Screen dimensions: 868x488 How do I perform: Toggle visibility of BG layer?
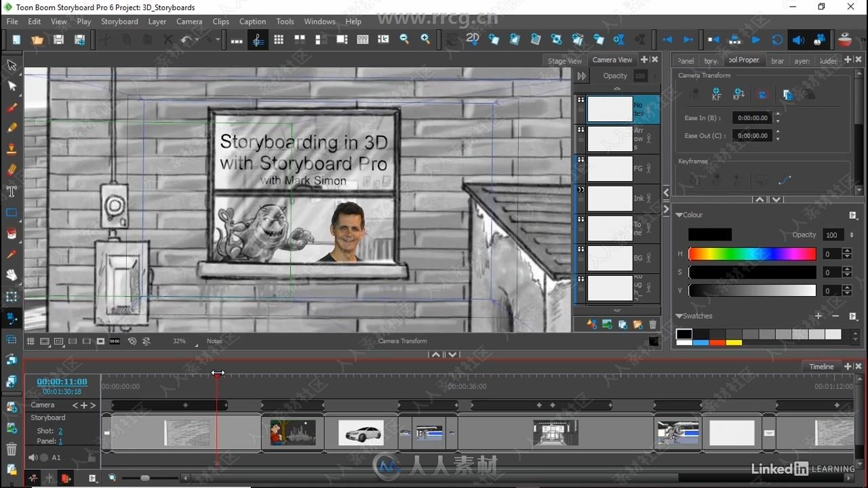[580, 249]
